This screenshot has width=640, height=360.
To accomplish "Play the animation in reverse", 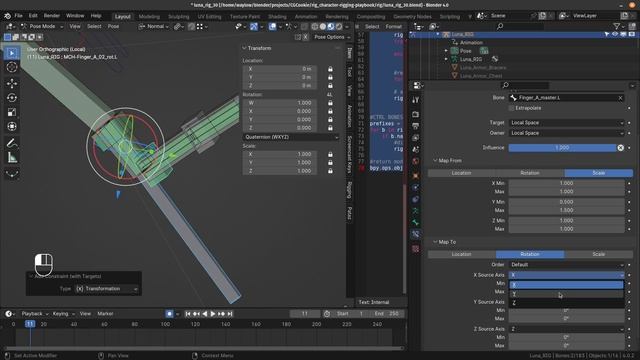I will 204,314.
